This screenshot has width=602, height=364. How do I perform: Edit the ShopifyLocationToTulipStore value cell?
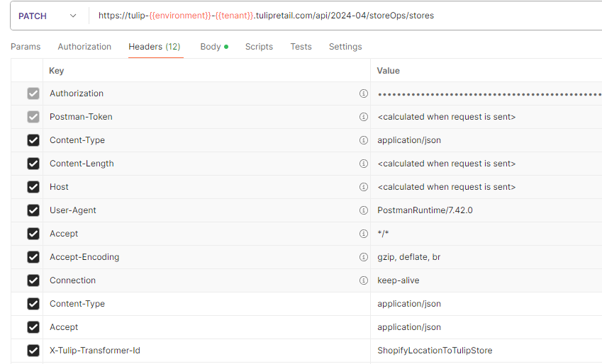pyautogui.click(x=435, y=351)
